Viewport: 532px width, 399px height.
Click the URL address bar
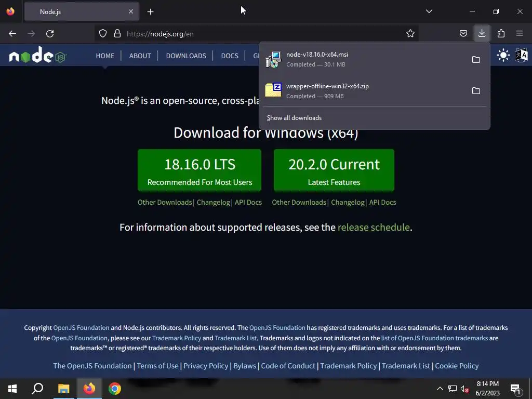point(258,34)
